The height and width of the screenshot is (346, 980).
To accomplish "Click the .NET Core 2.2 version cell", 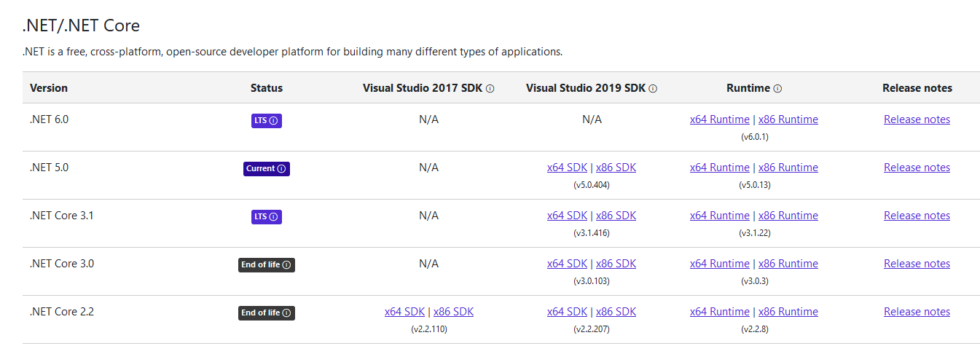I will tap(62, 312).
